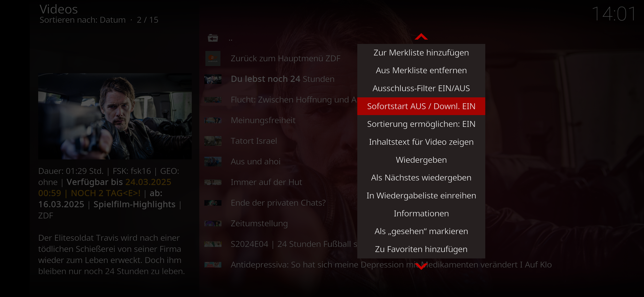Choose Aus Merkliste entfernen
644x297 pixels.
[x=421, y=70]
